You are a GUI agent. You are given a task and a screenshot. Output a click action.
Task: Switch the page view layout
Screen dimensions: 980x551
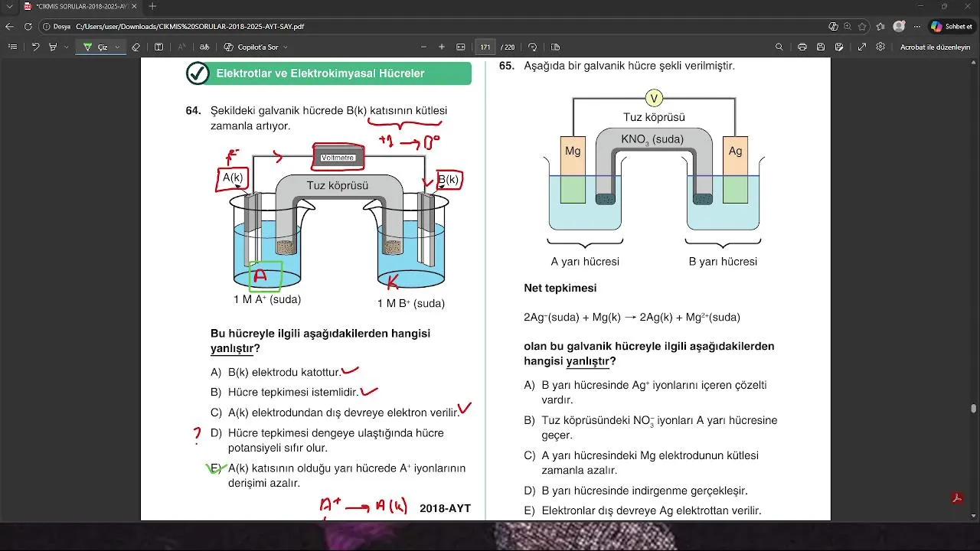click(x=555, y=47)
